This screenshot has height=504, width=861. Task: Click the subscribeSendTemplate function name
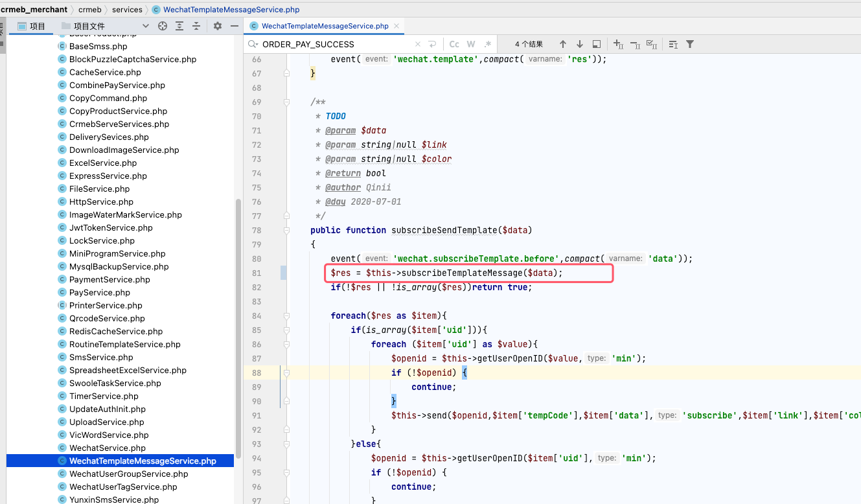[x=444, y=230]
